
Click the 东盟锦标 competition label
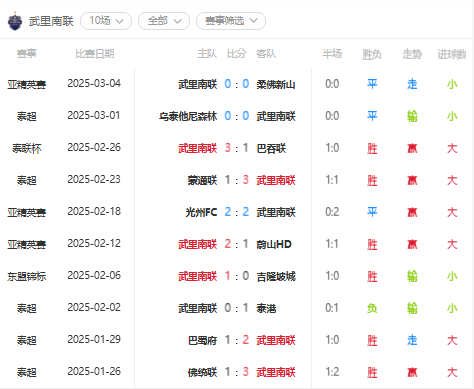tap(27, 276)
